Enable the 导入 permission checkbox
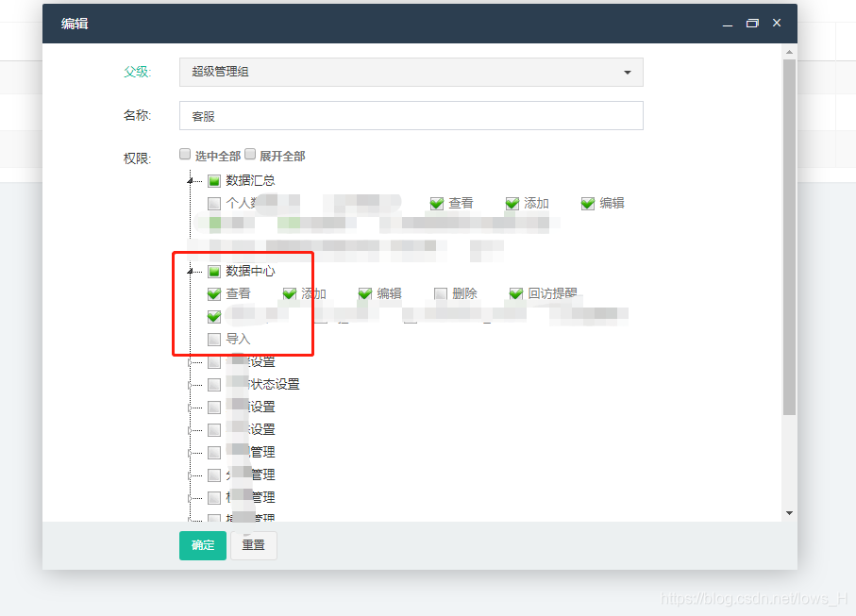 214,340
